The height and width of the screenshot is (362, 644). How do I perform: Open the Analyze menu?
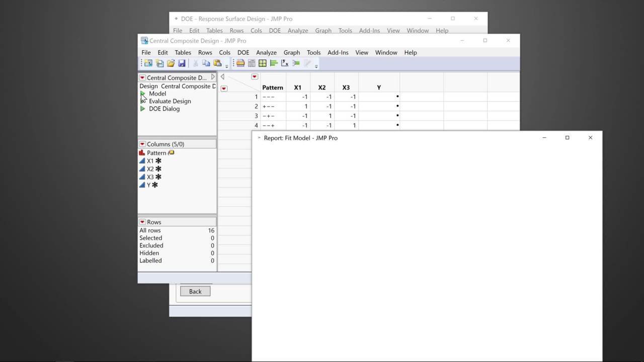coord(266,52)
